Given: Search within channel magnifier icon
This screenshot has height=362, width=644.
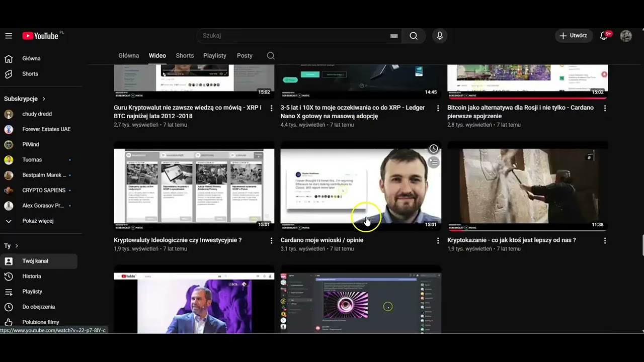Looking at the screenshot, I should (271, 56).
